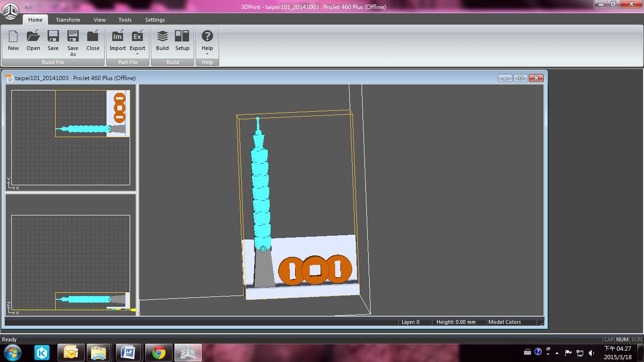The height and width of the screenshot is (362, 644).
Task: Select the left orange disc model
Action: [x=290, y=271]
